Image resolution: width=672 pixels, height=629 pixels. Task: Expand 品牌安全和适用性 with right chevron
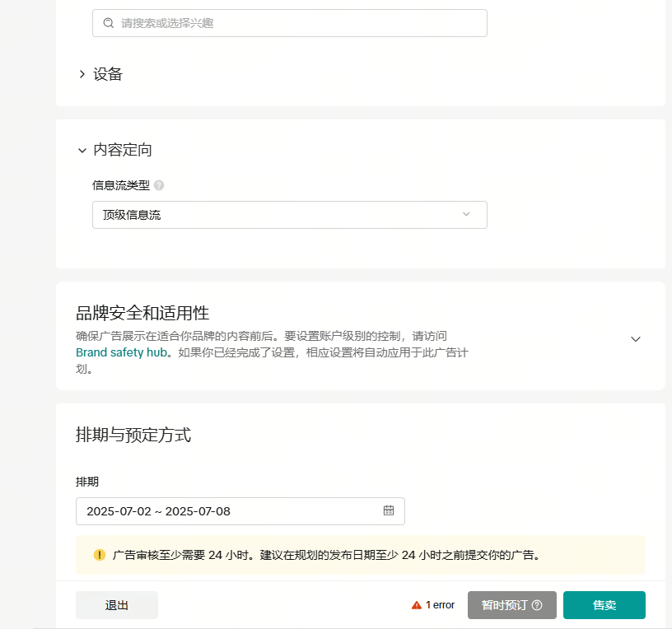click(635, 339)
